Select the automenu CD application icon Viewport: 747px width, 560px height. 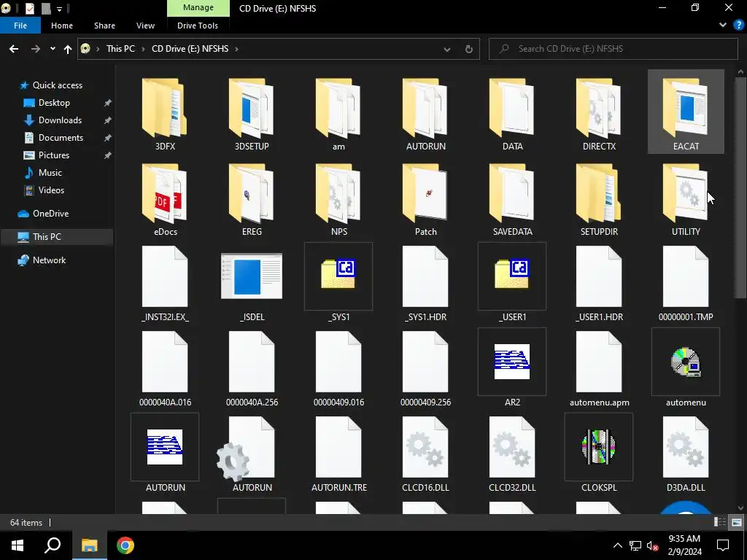686,362
